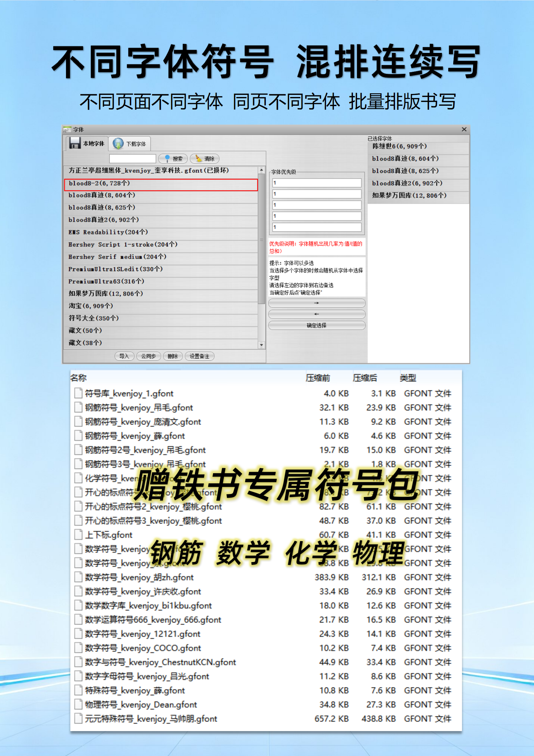Click file icon beside 钢筋符号_kvenjoy_吊毛.gfont

coord(78,407)
